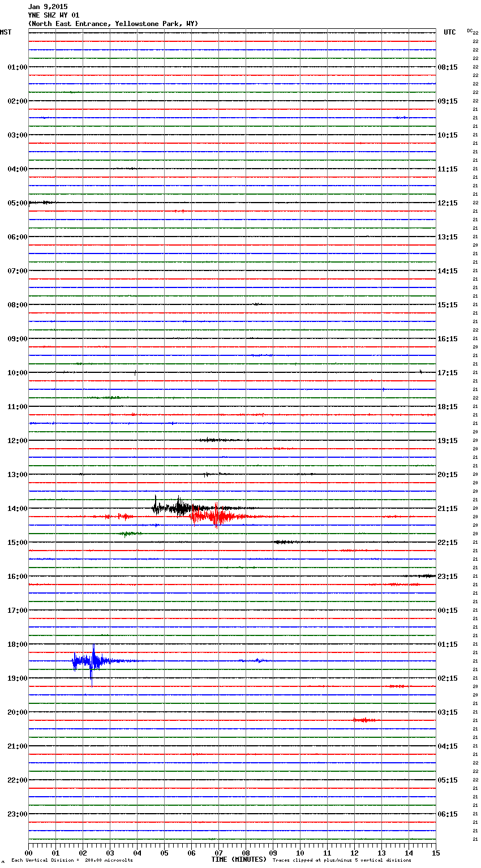Click the '06:15' UTC time label

[448, 814]
